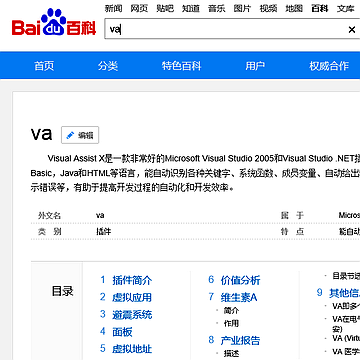Select the 外文名 label in the info table
Viewport: 360px width, 360px height.
(x=50, y=215)
